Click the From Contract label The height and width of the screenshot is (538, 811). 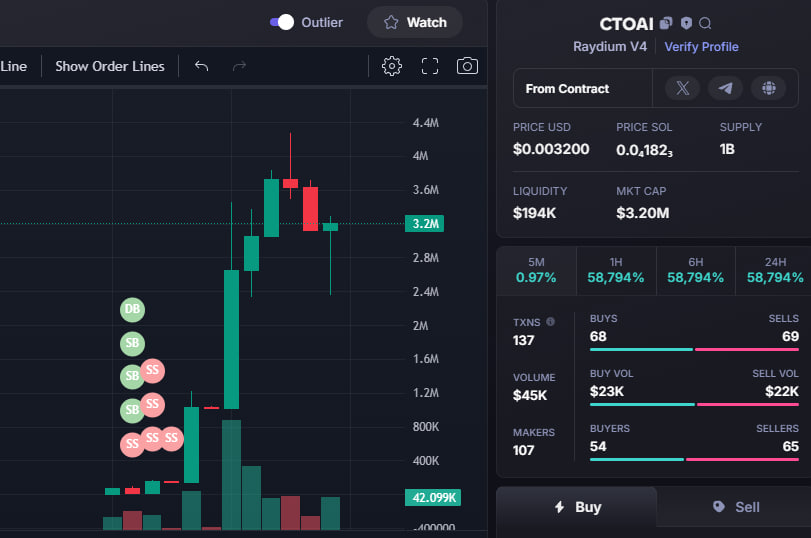[567, 89]
